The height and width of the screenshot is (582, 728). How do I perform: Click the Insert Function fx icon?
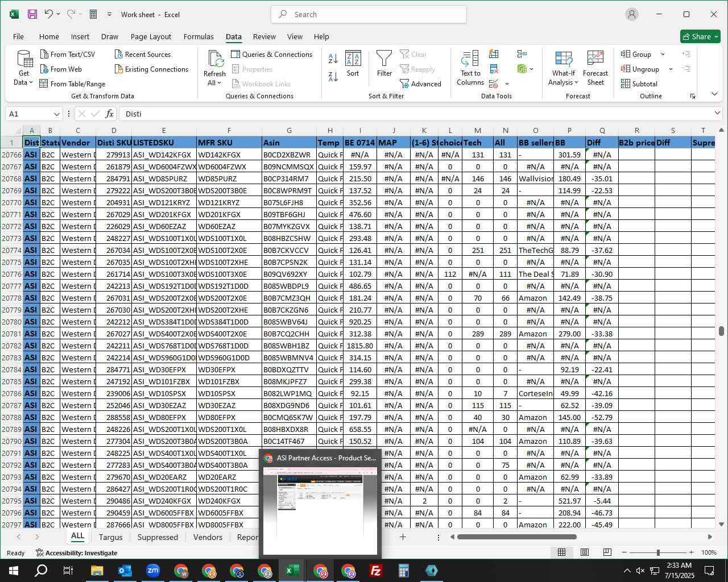tap(110, 114)
